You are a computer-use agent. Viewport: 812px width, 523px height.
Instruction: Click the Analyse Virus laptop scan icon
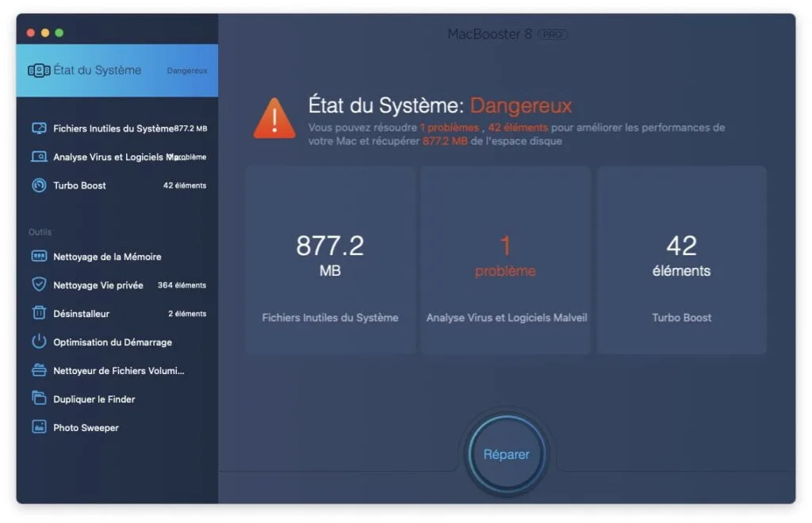(39, 157)
